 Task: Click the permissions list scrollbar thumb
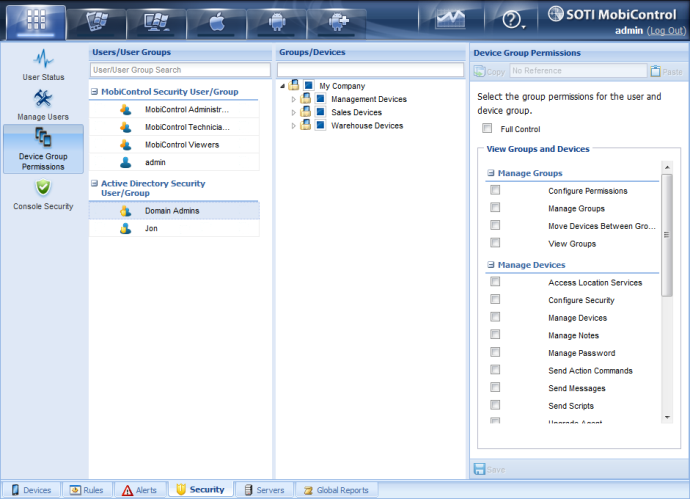(667, 235)
